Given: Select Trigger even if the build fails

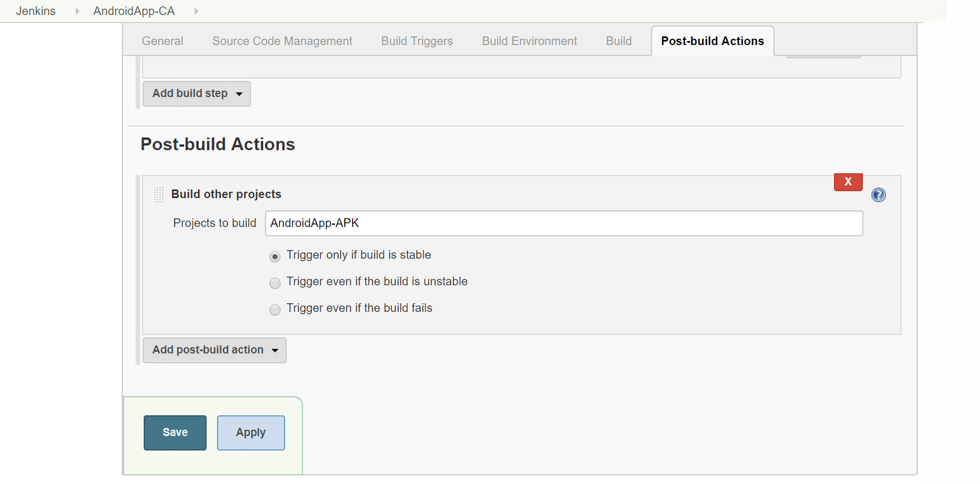Looking at the screenshot, I should [x=275, y=310].
